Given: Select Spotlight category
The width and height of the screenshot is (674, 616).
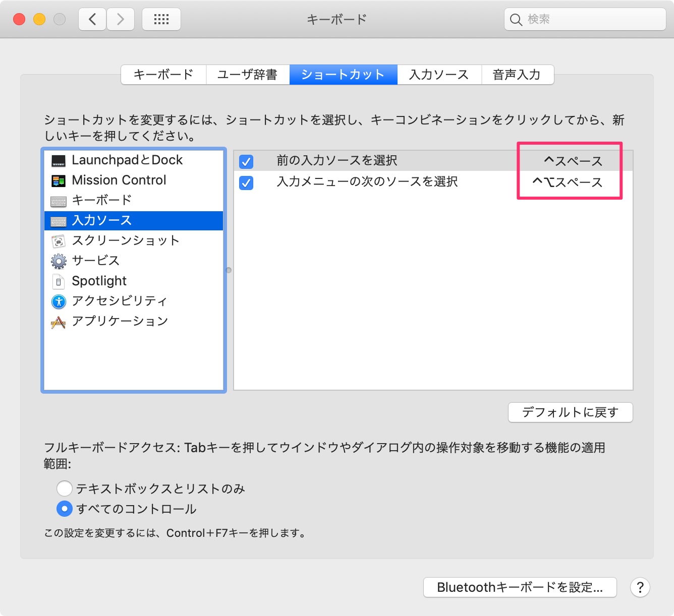Looking at the screenshot, I should click(134, 281).
